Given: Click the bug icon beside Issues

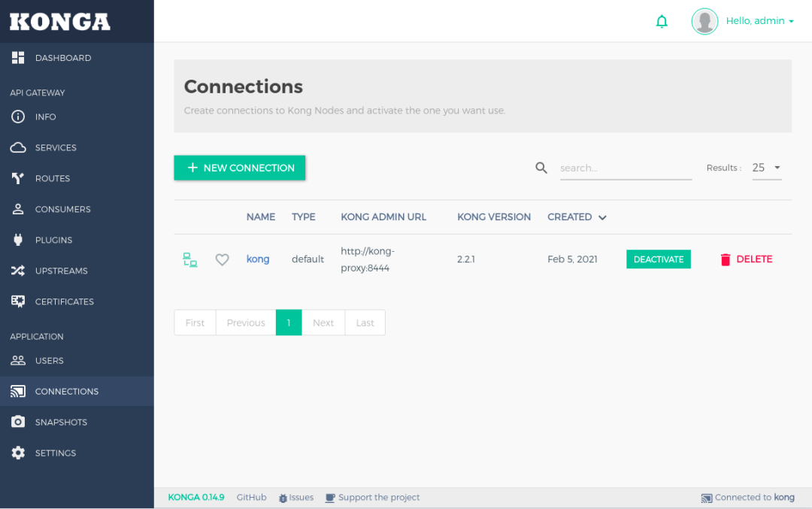Looking at the screenshot, I should tap(283, 498).
